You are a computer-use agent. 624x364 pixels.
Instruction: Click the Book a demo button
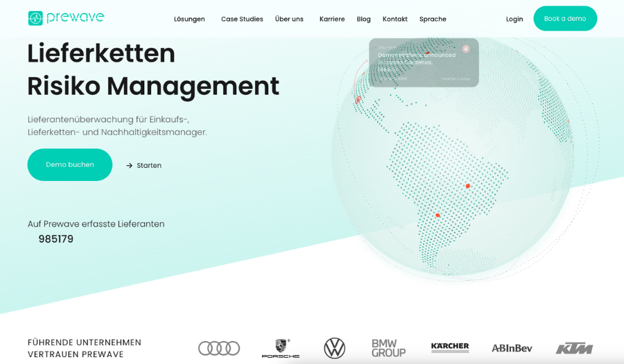565,18
